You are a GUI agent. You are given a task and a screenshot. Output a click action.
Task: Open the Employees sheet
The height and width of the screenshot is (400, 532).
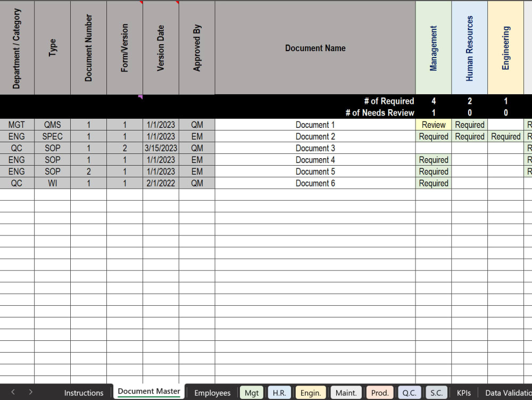coord(212,393)
